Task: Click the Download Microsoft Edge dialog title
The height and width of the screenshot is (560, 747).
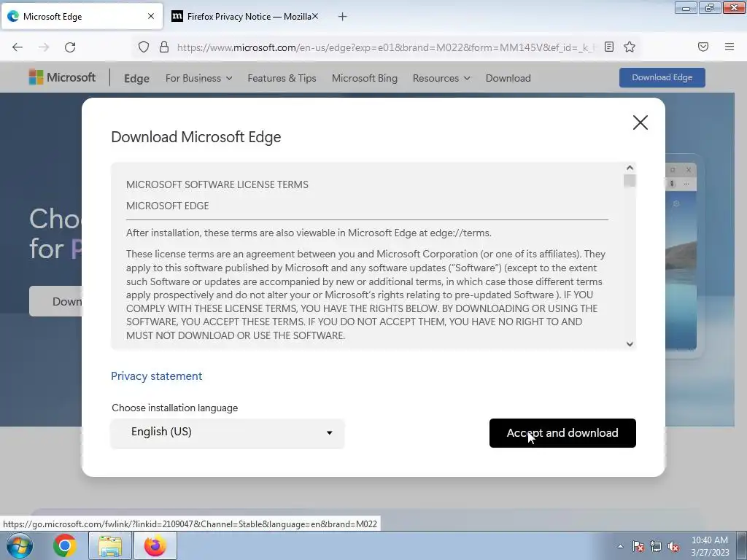Action: click(196, 137)
